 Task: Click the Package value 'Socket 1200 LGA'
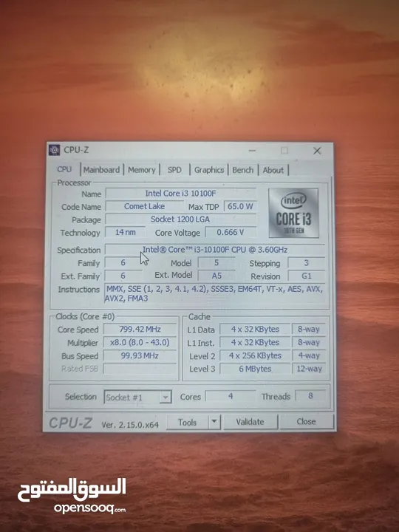pyautogui.click(x=180, y=219)
